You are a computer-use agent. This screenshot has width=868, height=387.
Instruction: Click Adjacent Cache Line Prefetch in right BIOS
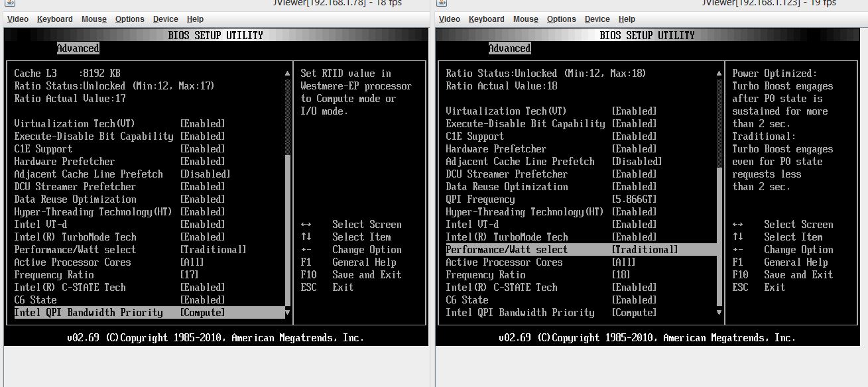point(520,162)
